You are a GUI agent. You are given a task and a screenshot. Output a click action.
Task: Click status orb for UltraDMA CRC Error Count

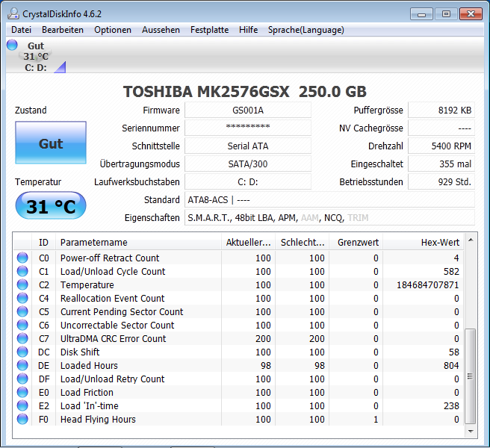(x=22, y=338)
